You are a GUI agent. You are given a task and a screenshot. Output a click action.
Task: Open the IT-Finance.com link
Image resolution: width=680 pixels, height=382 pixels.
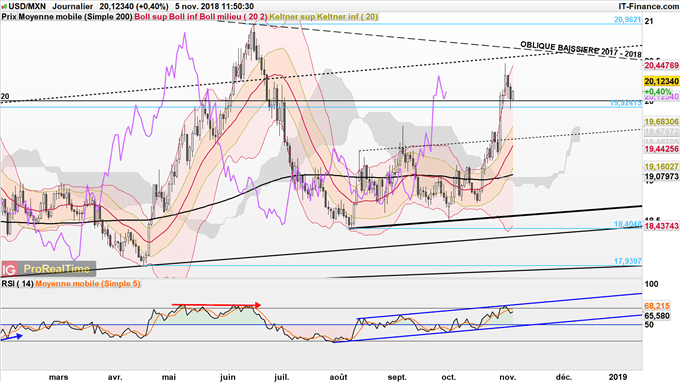(x=648, y=7)
